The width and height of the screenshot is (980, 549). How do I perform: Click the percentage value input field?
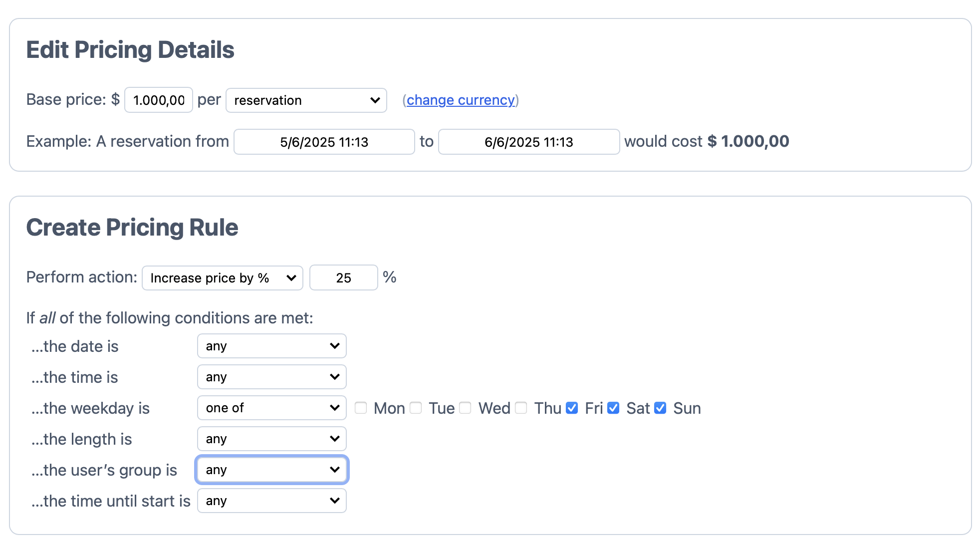[x=343, y=278]
